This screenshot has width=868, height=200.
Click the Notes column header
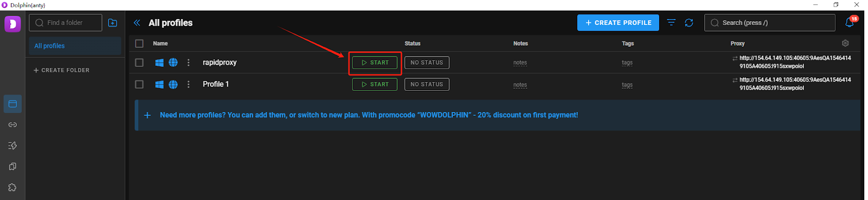[x=520, y=43]
